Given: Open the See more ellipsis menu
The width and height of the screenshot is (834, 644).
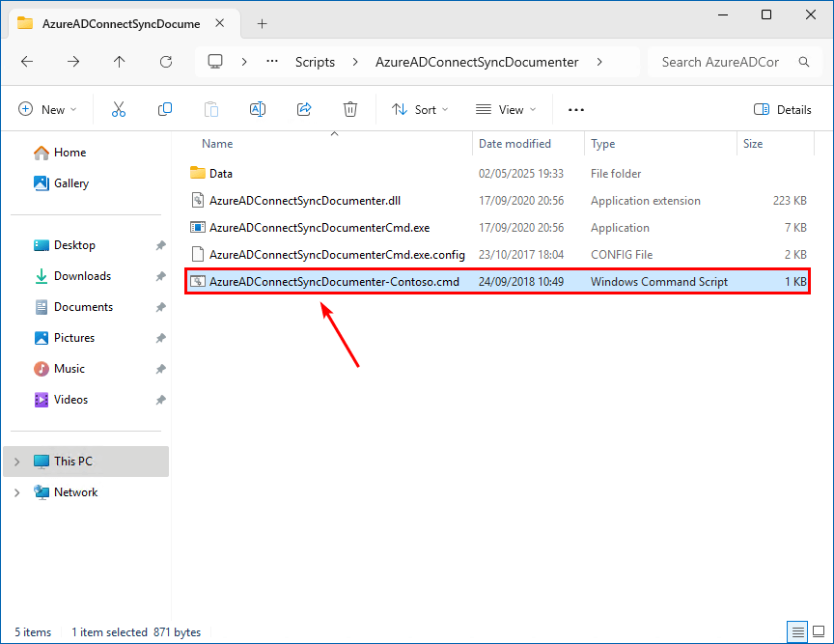Looking at the screenshot, I should tap(576, 110).
